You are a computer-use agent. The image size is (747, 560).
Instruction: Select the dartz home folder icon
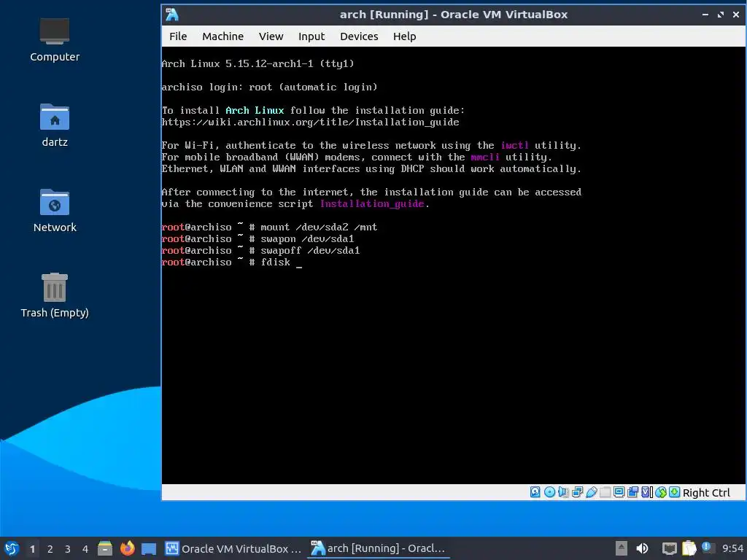[x=54, y=125]
